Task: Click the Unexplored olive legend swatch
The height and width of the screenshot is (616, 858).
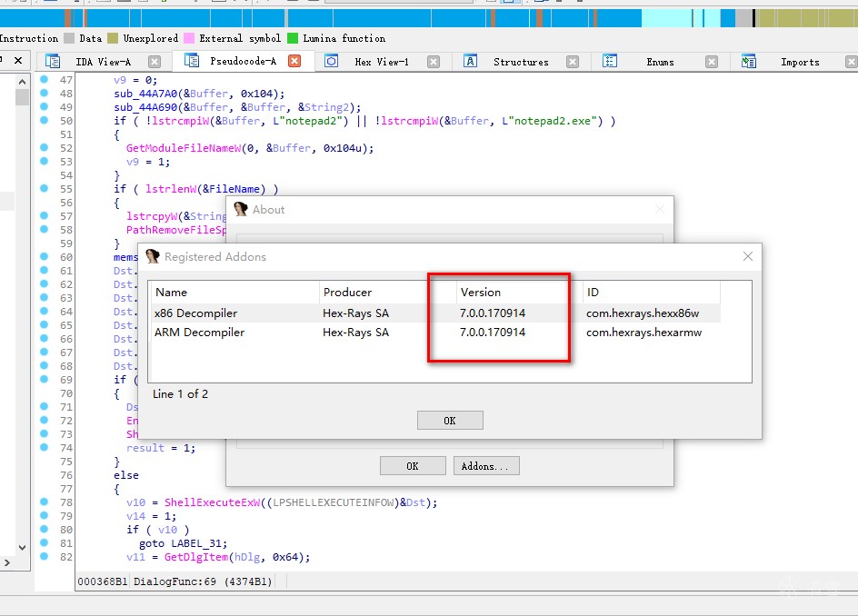Action: click(x=113, y=38)
